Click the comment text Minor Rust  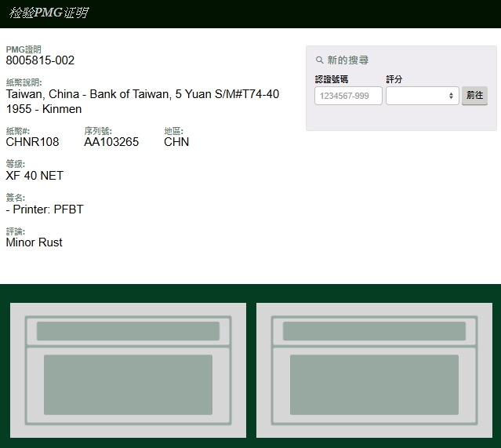coord(34,242)
